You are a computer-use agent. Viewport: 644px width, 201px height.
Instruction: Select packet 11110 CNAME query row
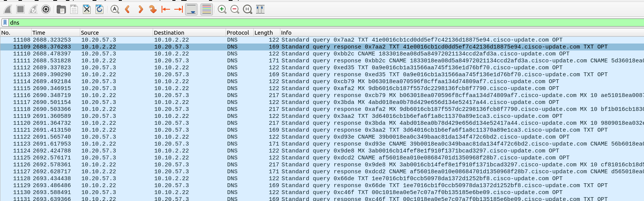point(322,54)
